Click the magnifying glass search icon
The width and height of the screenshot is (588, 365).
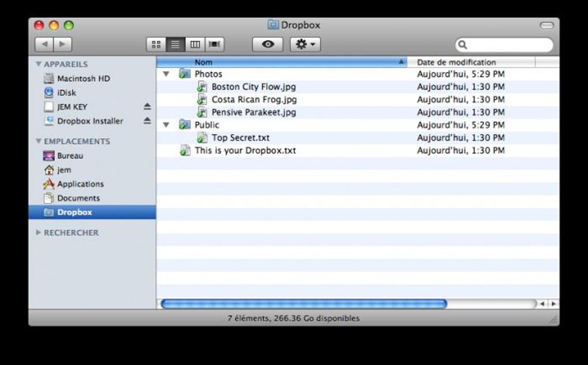[x=463, y=45]
